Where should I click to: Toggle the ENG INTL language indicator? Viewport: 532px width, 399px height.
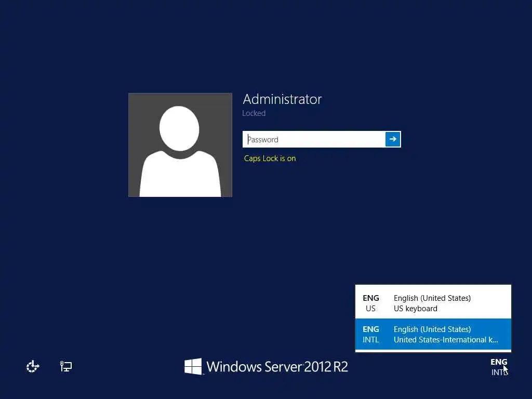pyautogui.click(x=499, y=367)
